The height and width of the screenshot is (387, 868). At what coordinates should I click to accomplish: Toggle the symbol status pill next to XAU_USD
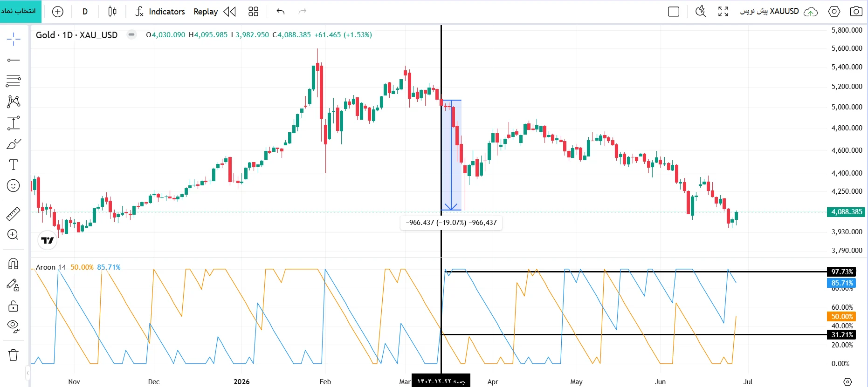coord(132,34)
